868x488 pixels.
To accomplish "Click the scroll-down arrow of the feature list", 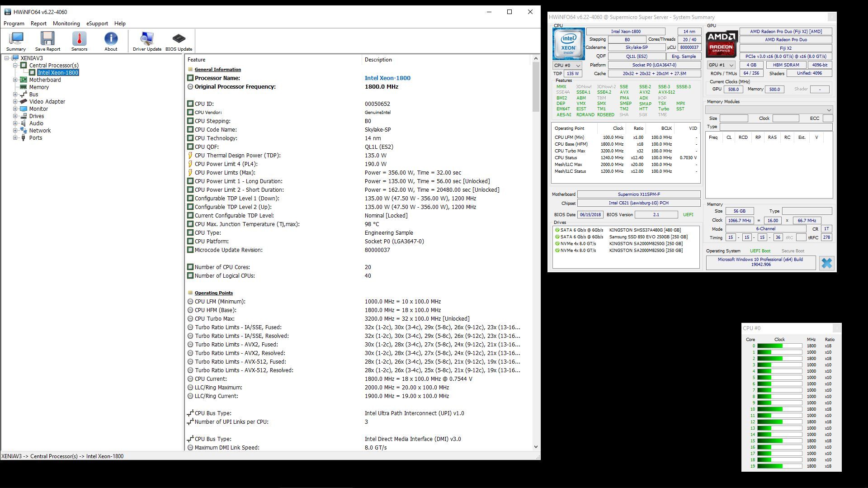I will tap(536, 447).
